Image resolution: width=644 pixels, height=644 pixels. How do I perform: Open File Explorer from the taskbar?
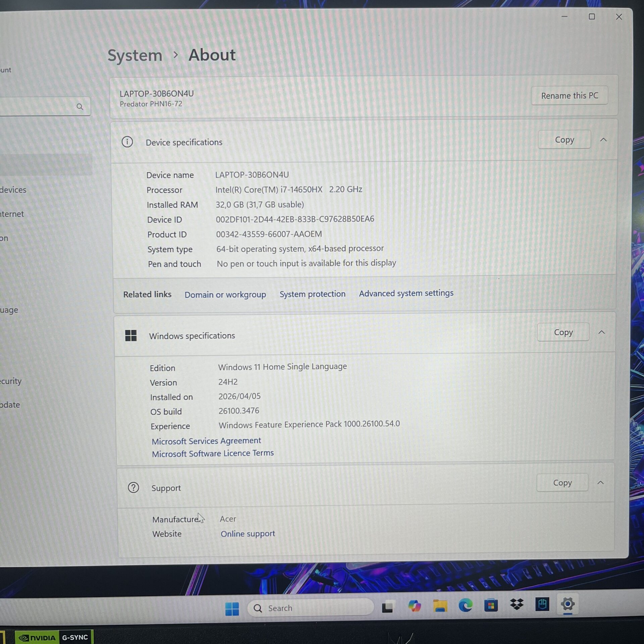440,606
